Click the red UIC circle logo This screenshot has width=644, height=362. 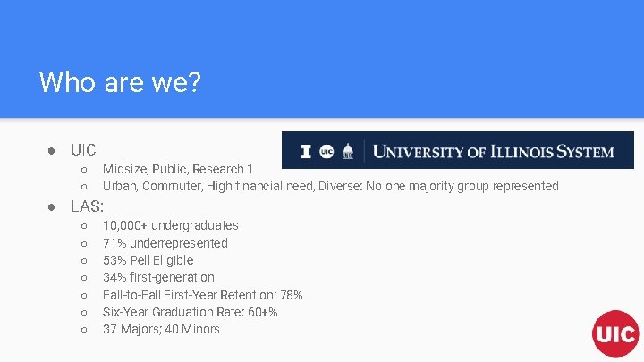615,333
